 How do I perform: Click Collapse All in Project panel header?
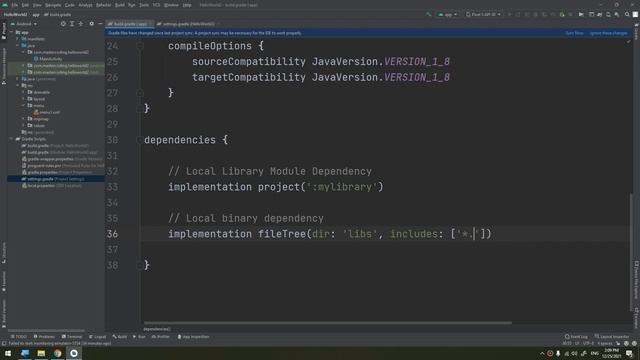point(80,24)
